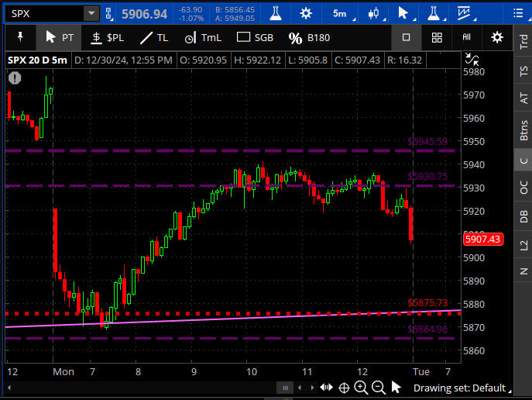Select the candlestick chart style icon
Viewport: 532px width, 400px height.
(375, 13)
